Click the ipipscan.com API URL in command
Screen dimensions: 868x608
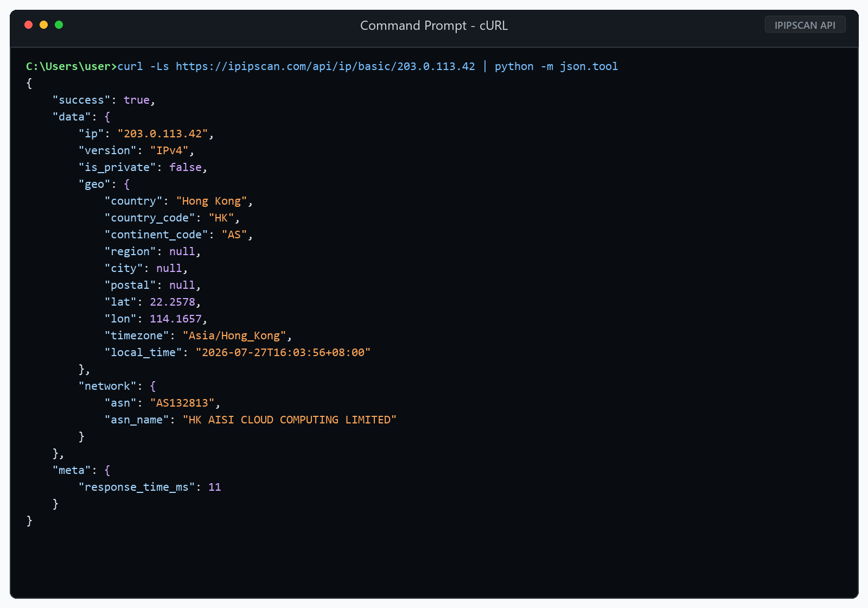click(325, 66)
